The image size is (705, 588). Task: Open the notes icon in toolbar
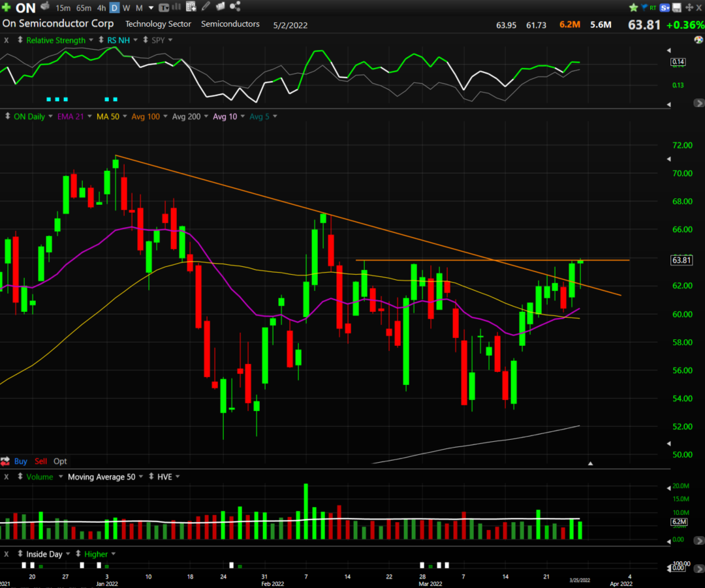[x=221, y=7]
